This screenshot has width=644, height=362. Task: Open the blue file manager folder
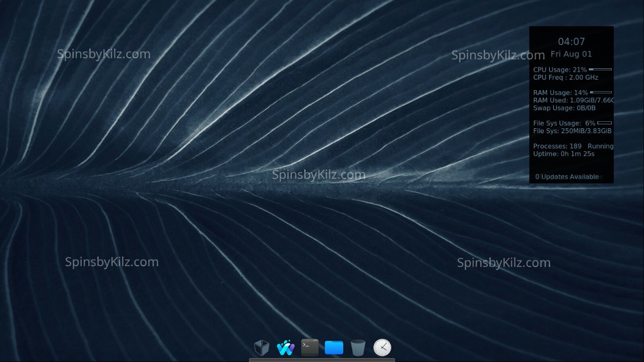click(334, 348)
